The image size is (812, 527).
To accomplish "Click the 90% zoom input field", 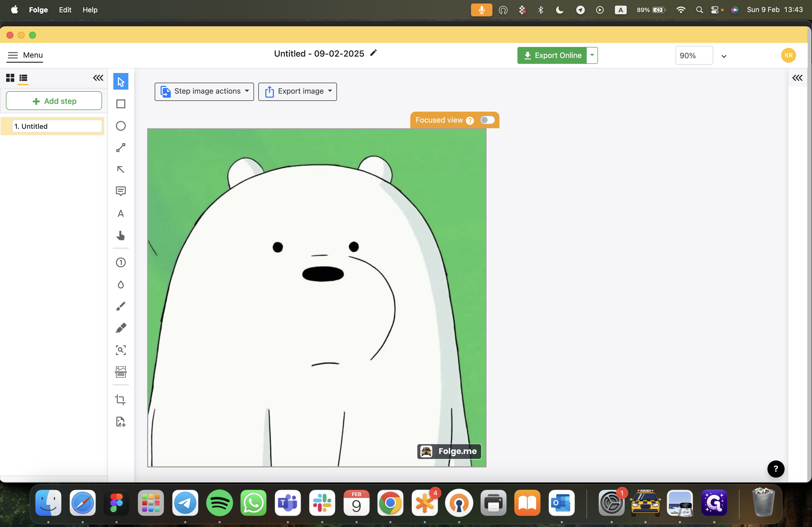I will click(694, 56).
